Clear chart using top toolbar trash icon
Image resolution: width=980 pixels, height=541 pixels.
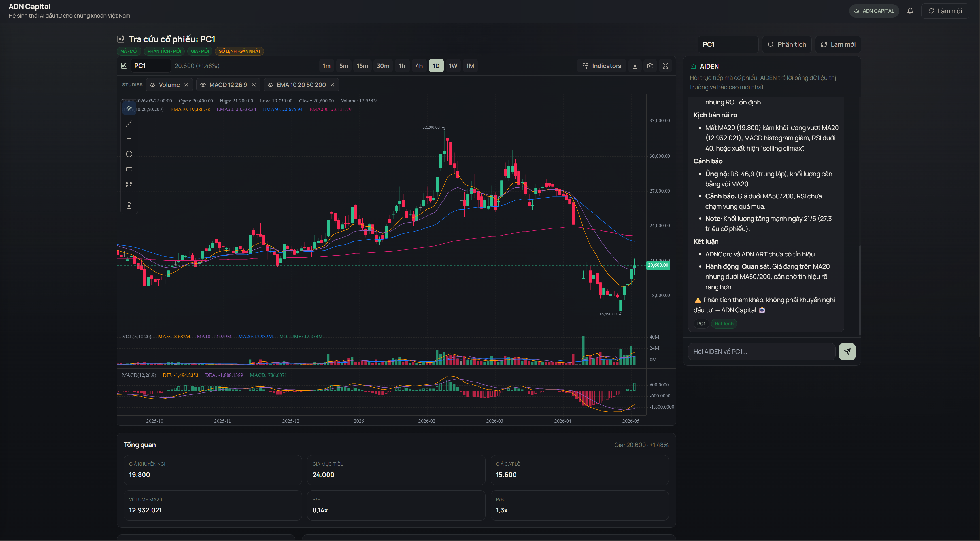click(635, 66)
